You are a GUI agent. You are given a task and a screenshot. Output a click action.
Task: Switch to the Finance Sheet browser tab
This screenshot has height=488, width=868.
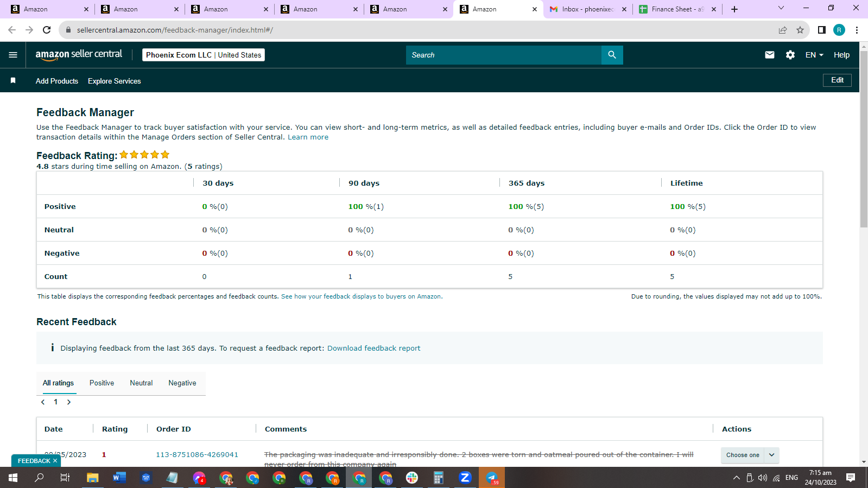[x=678, y=9]
